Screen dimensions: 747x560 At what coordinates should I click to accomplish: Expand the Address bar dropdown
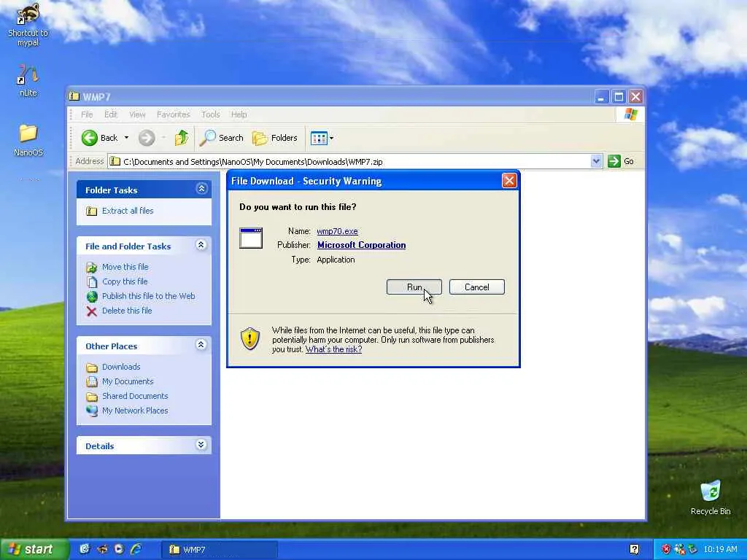tap(596, 161)
